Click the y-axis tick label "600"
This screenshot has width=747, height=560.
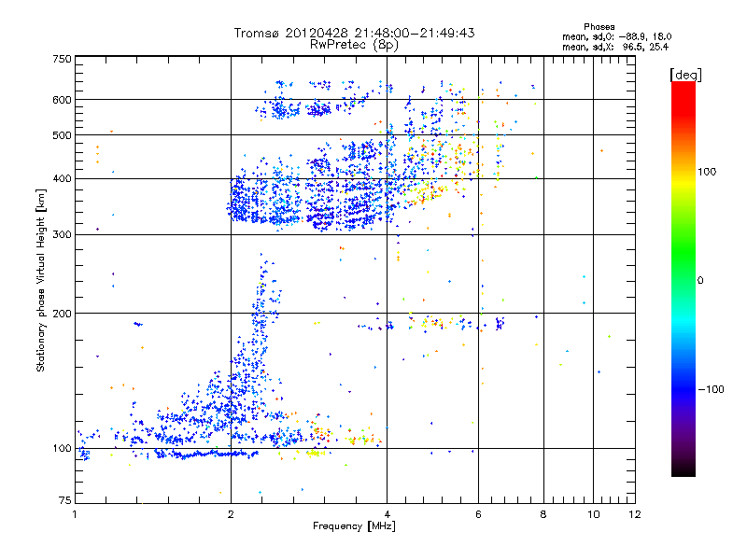(62, 100)
